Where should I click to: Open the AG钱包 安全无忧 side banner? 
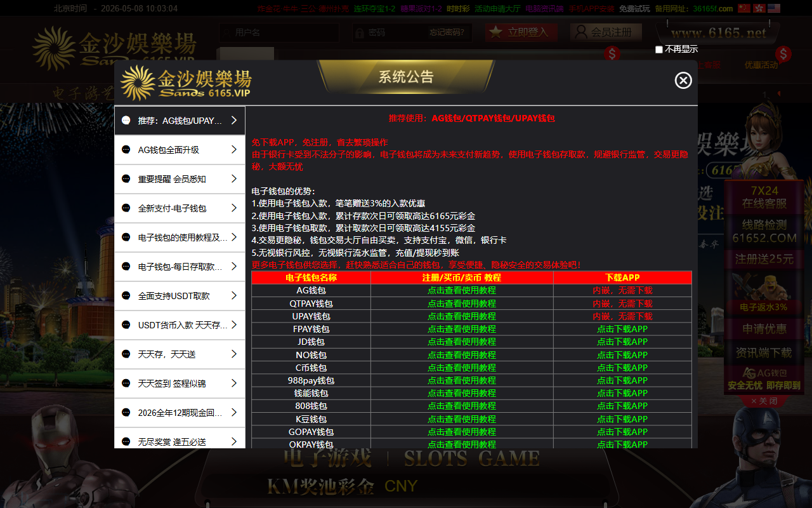pyautogui.click(x=764, y=379)
